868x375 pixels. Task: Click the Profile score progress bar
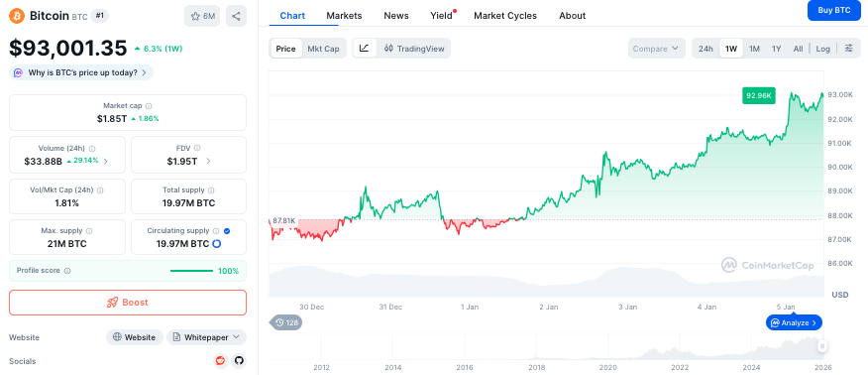(x=191, y=271)
